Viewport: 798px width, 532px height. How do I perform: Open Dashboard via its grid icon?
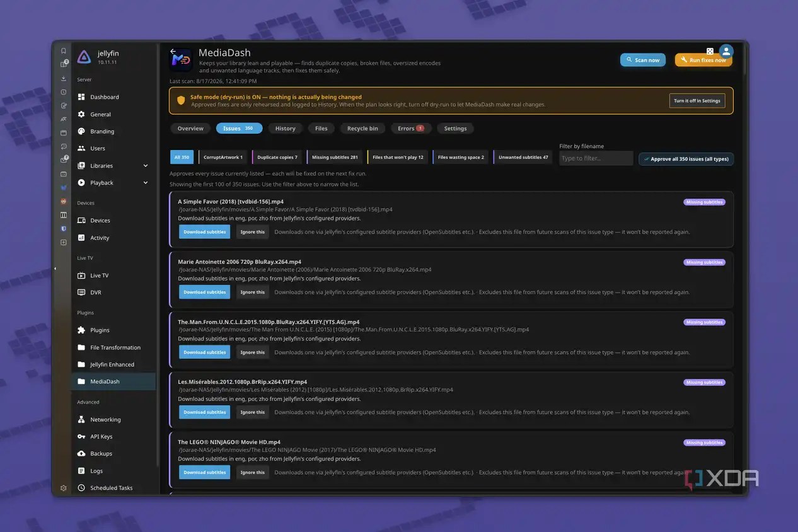81,97
